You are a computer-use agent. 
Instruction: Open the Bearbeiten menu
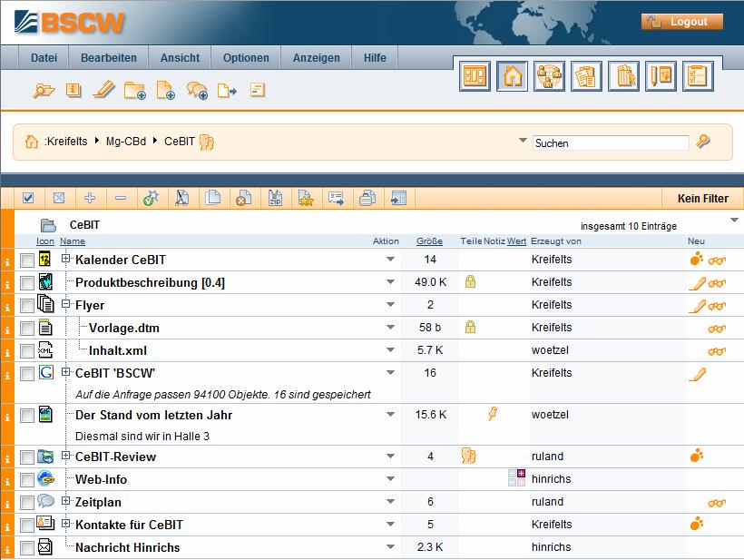pos(109,58)
